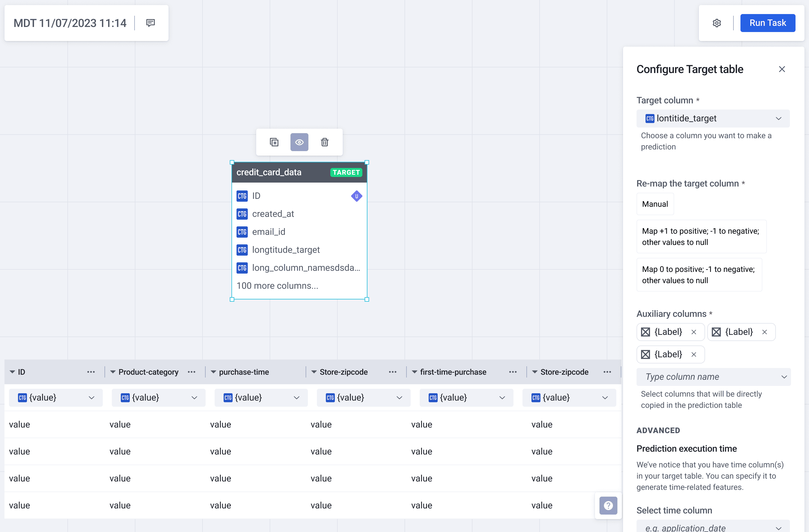The image size is (809, 532).
Task: Open options menu for Product-category column
Action: 191,372
